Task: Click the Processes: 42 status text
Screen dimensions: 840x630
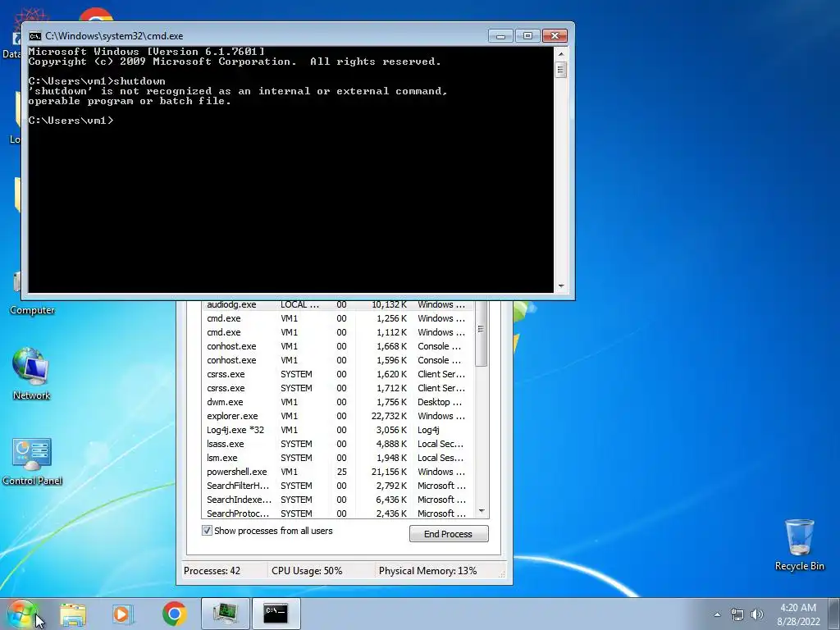Action: 212,571
